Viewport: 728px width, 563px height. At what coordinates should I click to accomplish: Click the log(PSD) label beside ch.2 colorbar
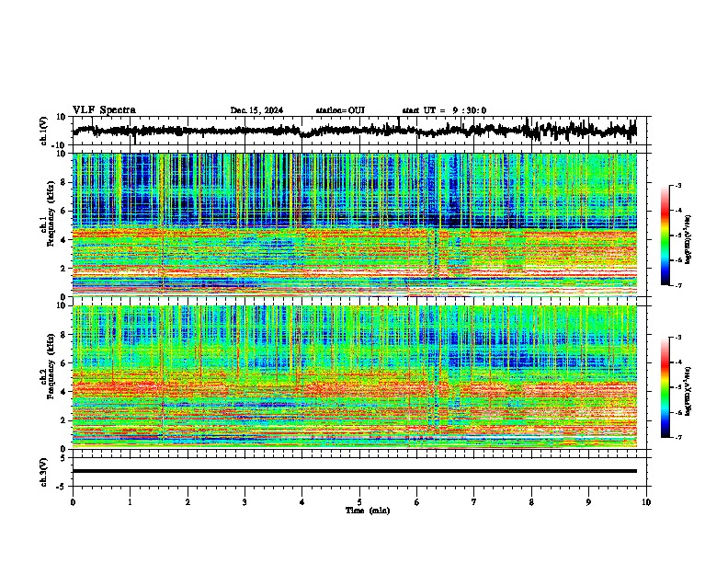tap(688, 391)
